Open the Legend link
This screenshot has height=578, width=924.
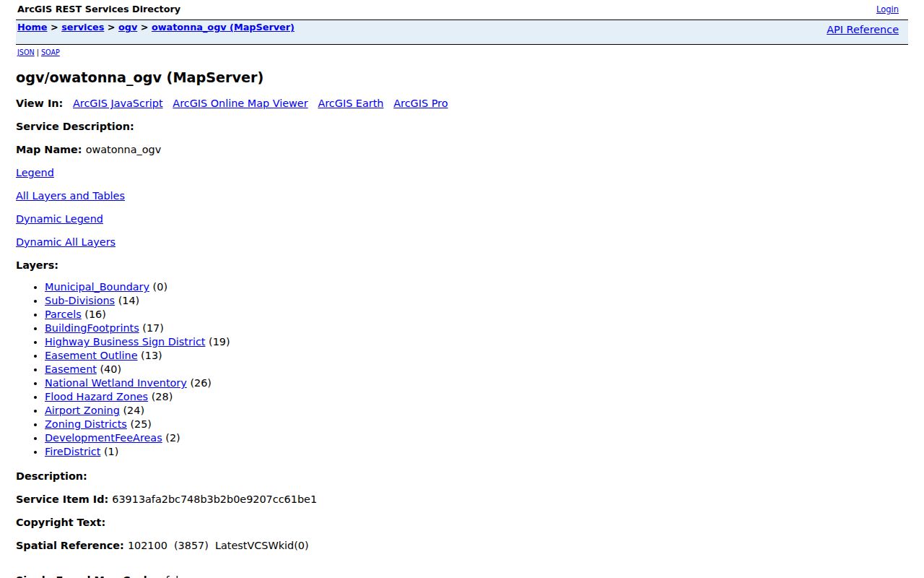pyautogui.click(x=35, y=173)
